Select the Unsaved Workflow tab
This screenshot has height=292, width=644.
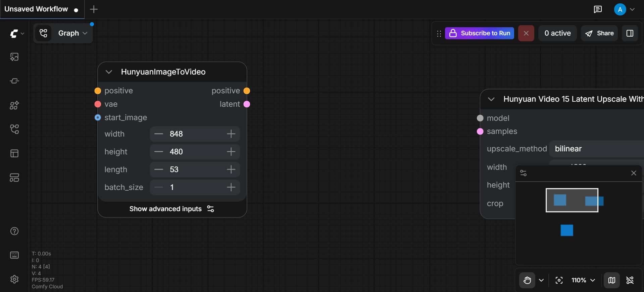(x=42, y=9)
